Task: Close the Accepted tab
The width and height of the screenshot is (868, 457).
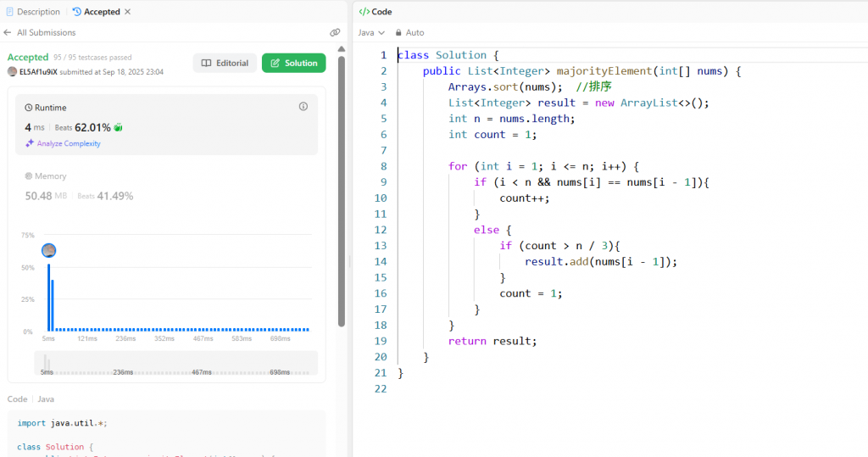Action: pos(127,12)
